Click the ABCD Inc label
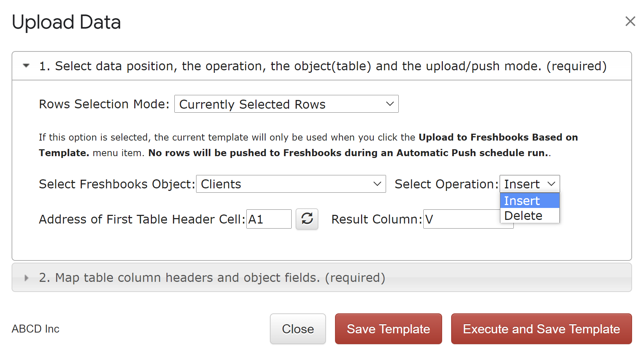644x363 pixels. point(35,329)
